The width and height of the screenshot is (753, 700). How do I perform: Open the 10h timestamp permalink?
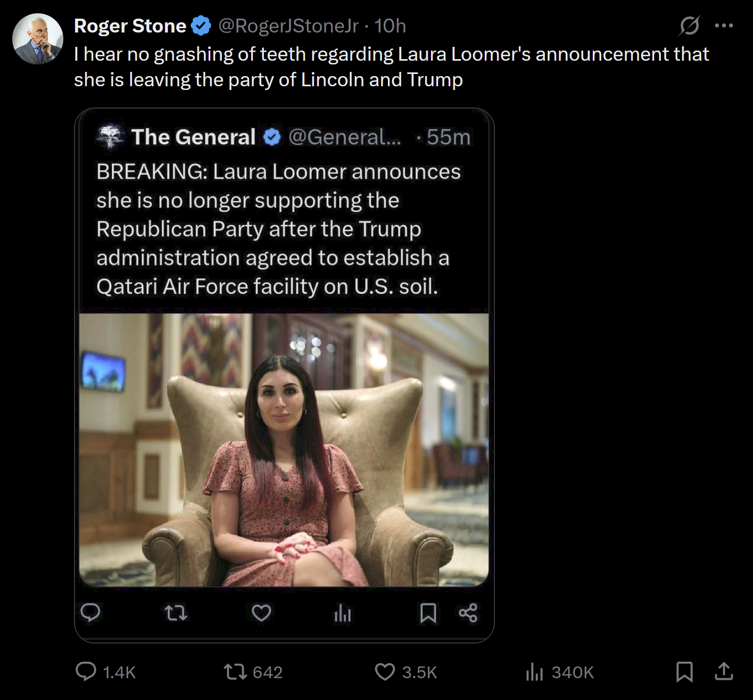390,26
